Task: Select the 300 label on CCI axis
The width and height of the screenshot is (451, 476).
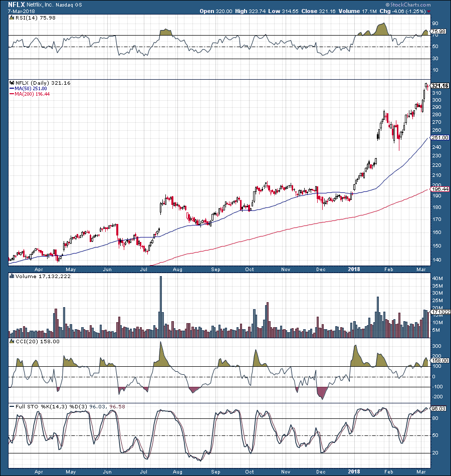Action: click(437, 346)
